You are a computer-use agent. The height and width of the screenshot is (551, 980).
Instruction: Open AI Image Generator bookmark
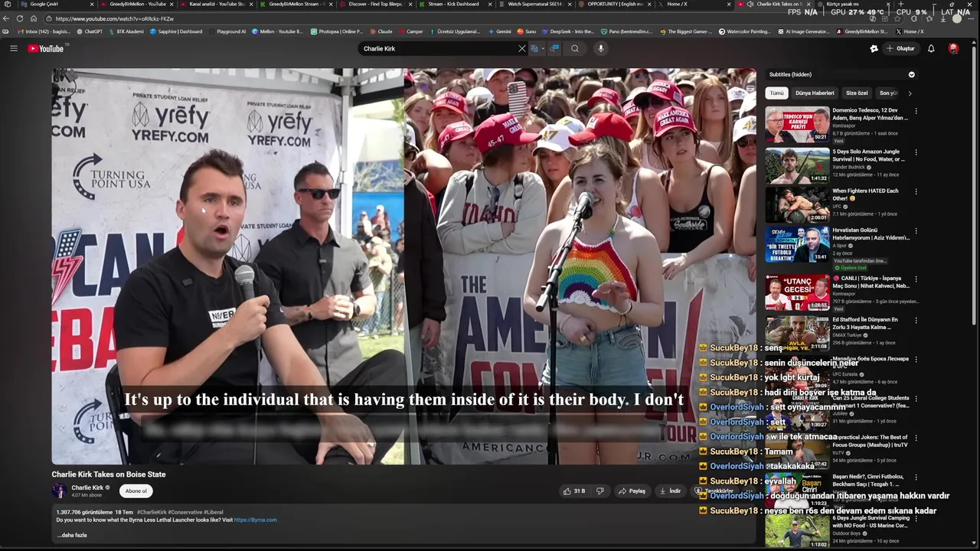pyautogui.click(x=803, y=31)
